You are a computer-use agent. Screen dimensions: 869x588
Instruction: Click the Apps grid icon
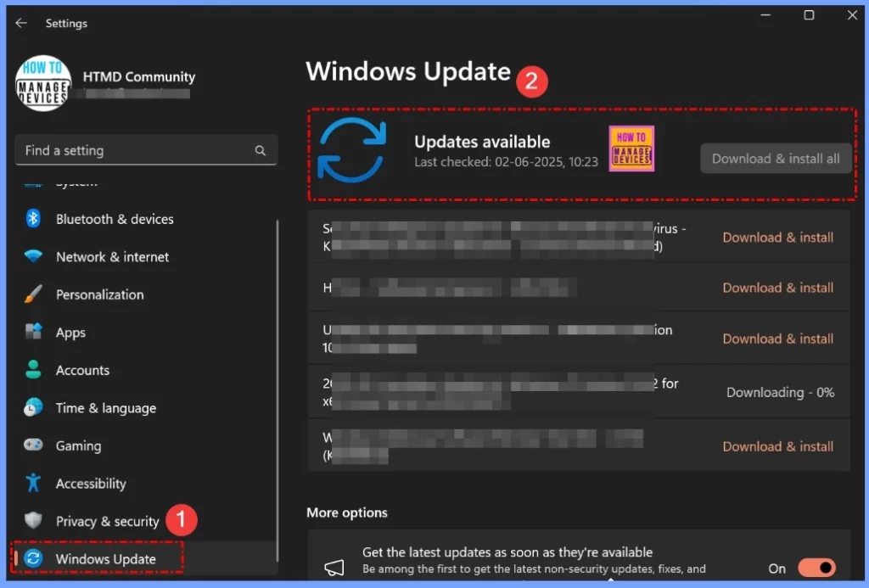[x=33, y=332]
